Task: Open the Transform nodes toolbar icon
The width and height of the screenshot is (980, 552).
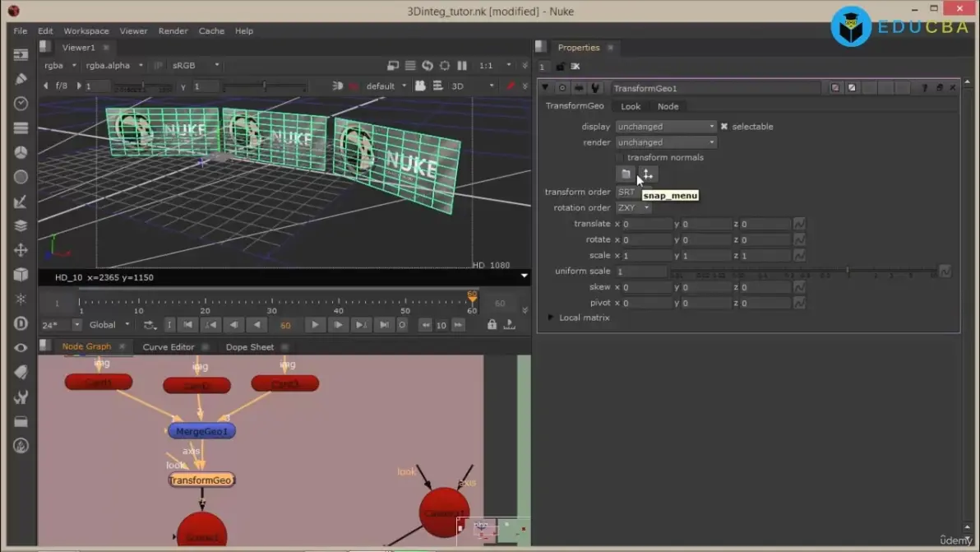Action: point(21,250)
